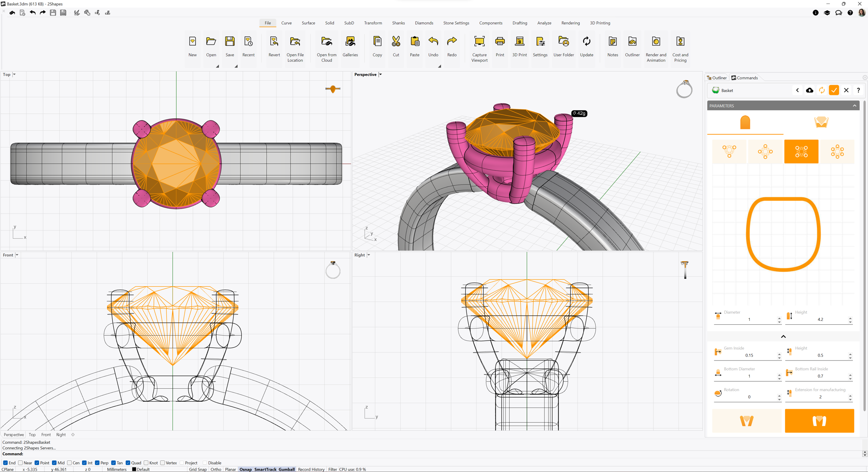Viewport: 868px width, 472px height.
Task: Click the Gem Inside value field
Action: coord(749,355)
